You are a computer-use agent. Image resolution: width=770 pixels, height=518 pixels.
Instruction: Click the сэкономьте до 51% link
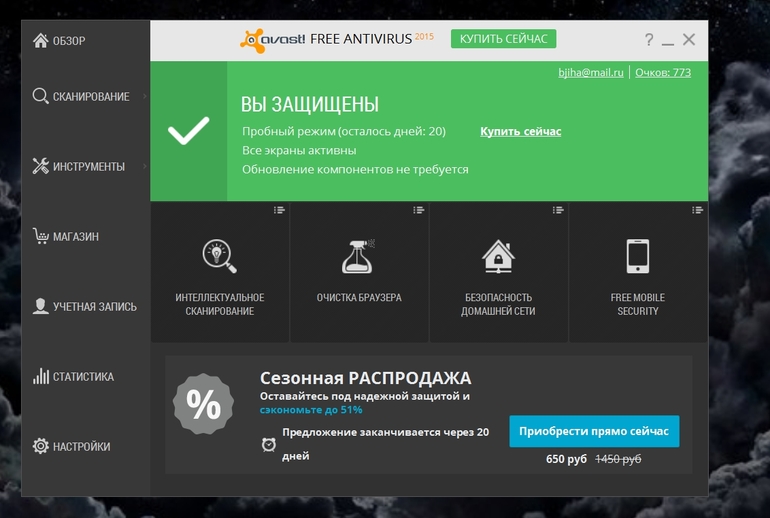tap(311, 409)
